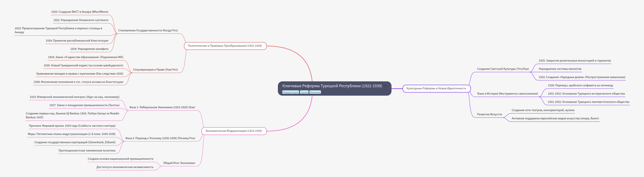The width and height of the screenshot is (644, 177).
Task: Collapse the Секуляризация и Право branch
Action: 132,73
